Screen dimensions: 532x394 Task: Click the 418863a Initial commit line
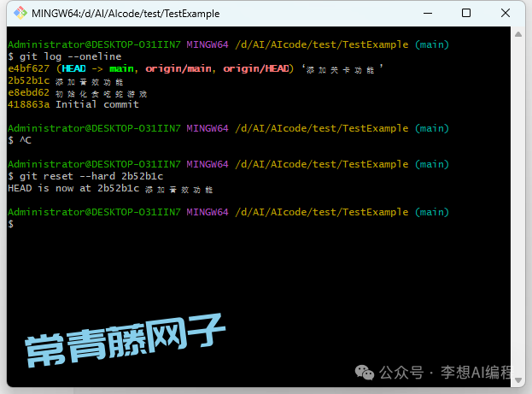pos(73,104)
